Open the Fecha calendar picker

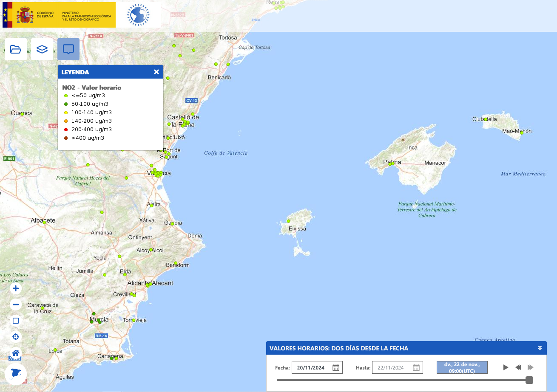[x=335, y=368]
